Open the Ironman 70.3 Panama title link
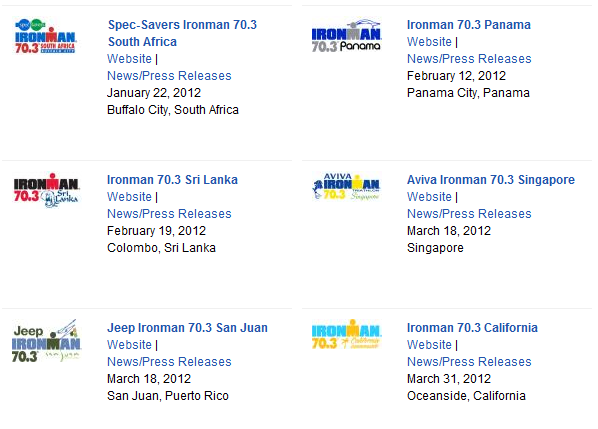The height and width of the screenshot is (429, 598). [469, 25]
